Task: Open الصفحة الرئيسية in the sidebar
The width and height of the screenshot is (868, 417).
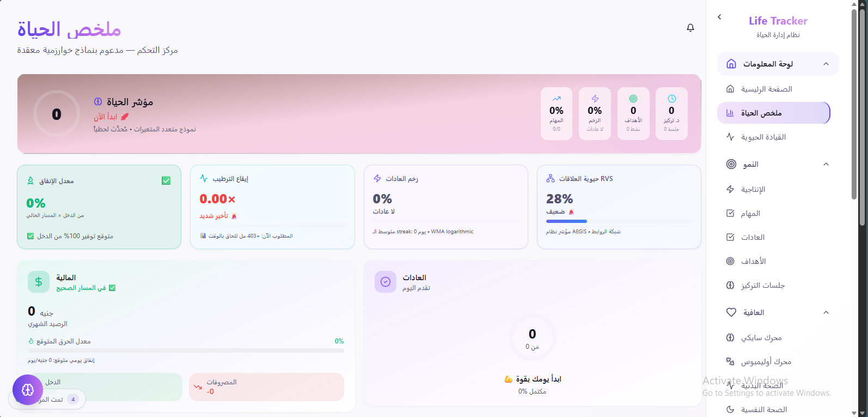Action: pos(774,89)
